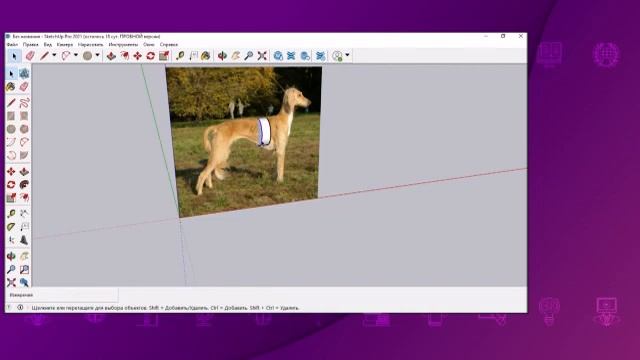Expand the Shapes tool dropdown arrow

coord(98,56)
